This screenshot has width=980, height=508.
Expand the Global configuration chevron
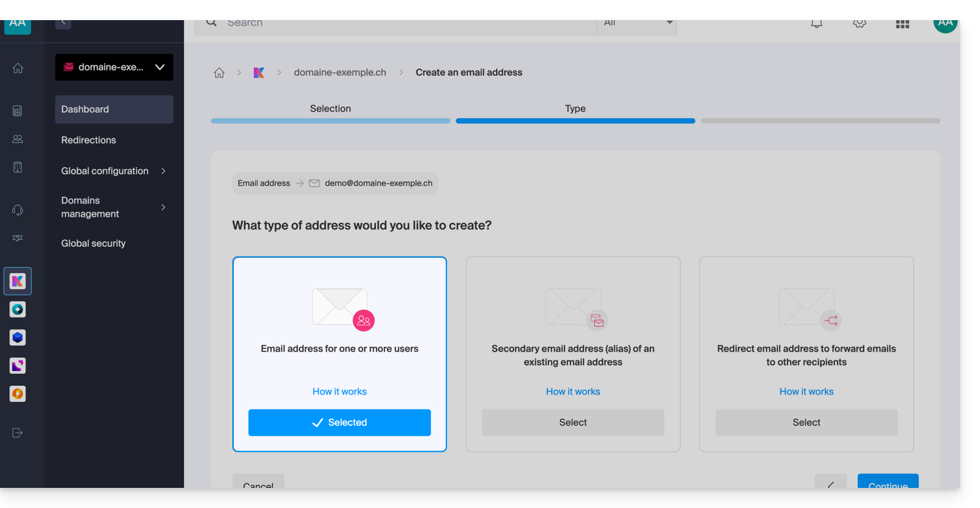163,171
